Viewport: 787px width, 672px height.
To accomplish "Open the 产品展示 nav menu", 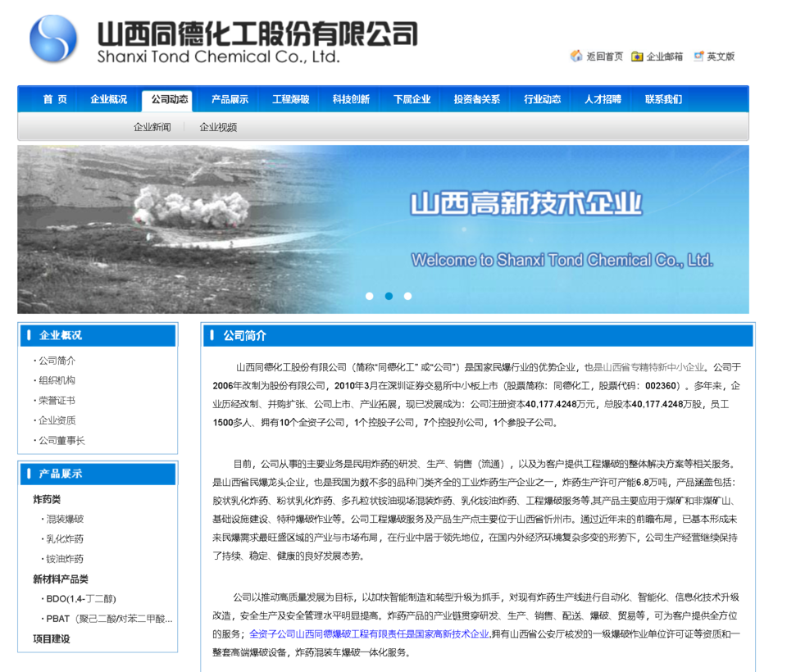I will (230, 99).
